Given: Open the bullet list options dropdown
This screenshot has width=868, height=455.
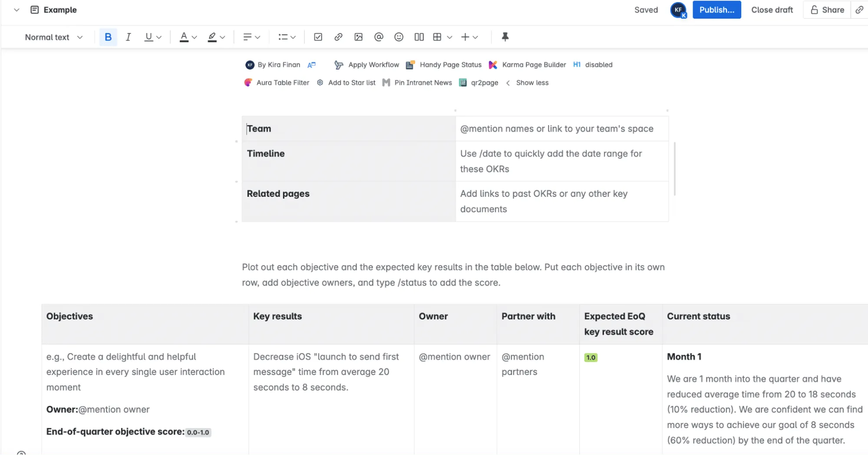Looking at the screenshot, I should pyautogui.click(x=287, y=37).
